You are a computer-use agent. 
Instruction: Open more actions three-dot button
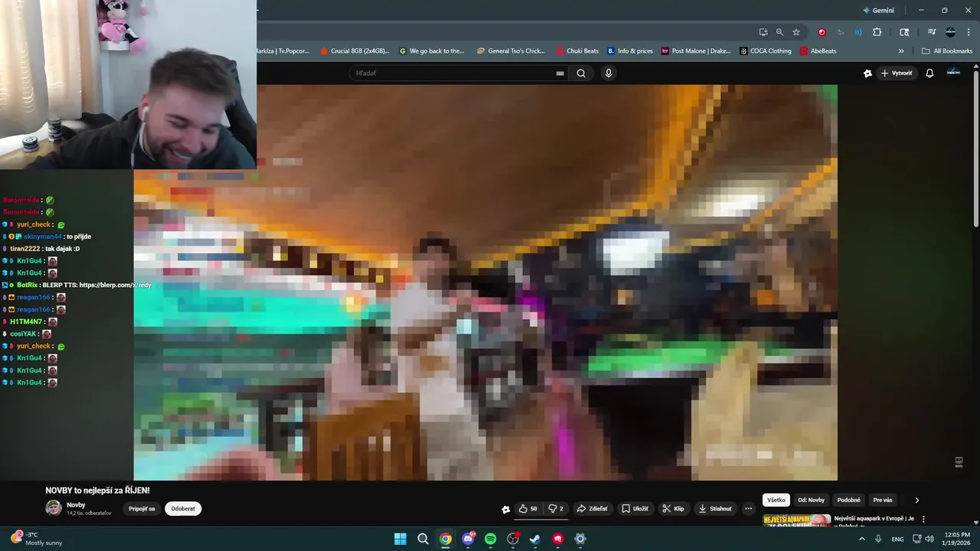pos(749,509)
